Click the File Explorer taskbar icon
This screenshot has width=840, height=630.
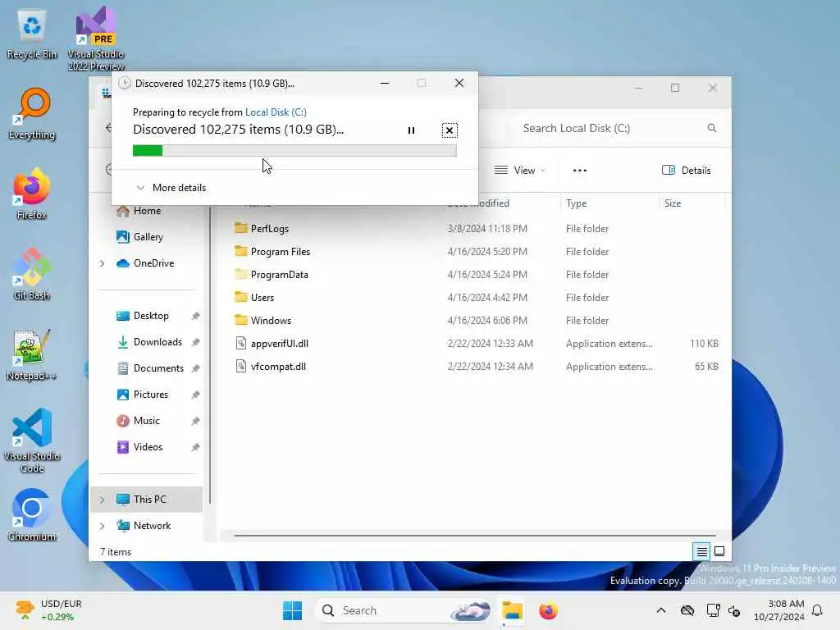(x=512, y=610)
